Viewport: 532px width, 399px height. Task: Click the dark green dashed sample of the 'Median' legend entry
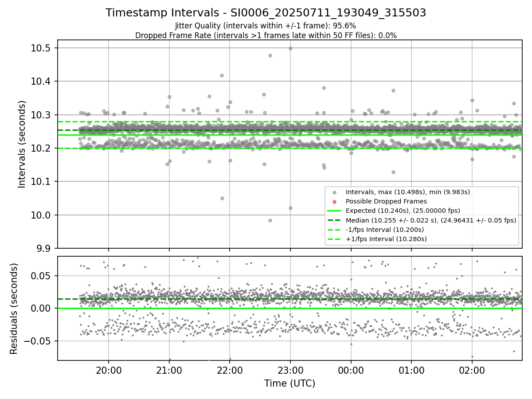click(x=334, y=220)
